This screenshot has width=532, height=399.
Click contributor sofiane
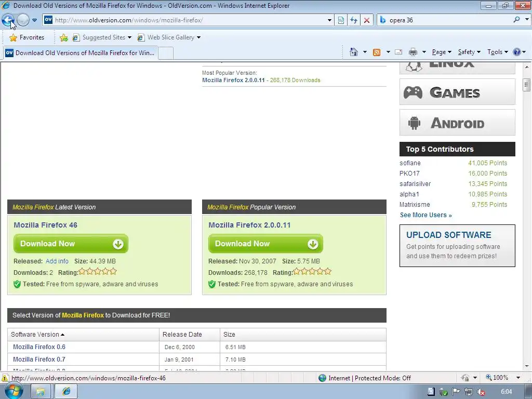point(410,163)
